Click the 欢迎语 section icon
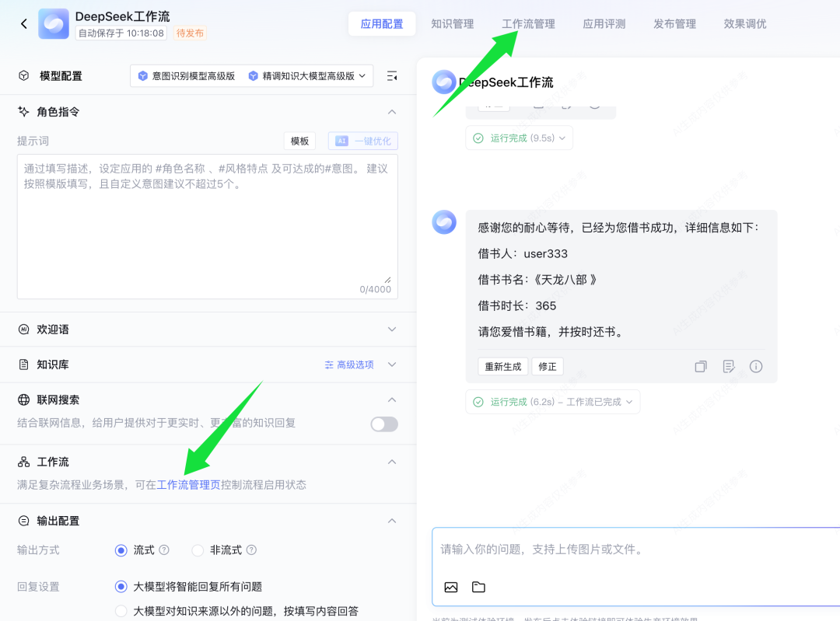The image size is (840, 621). coord(23,330)
